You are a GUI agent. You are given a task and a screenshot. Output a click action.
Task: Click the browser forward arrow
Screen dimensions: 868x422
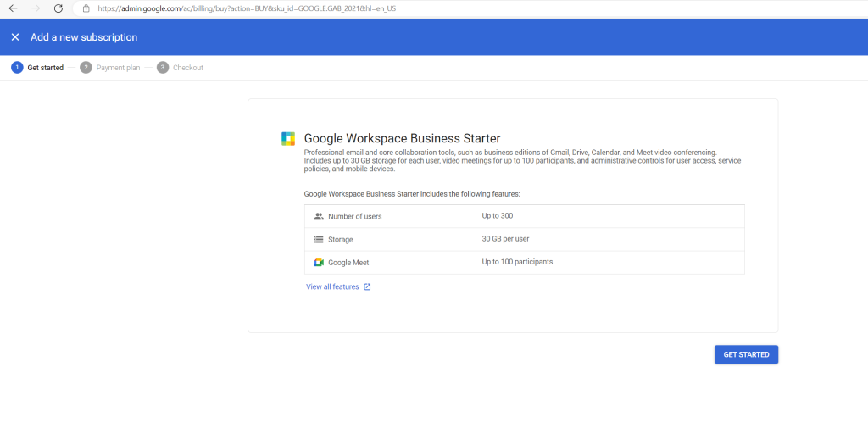(36, 8)
